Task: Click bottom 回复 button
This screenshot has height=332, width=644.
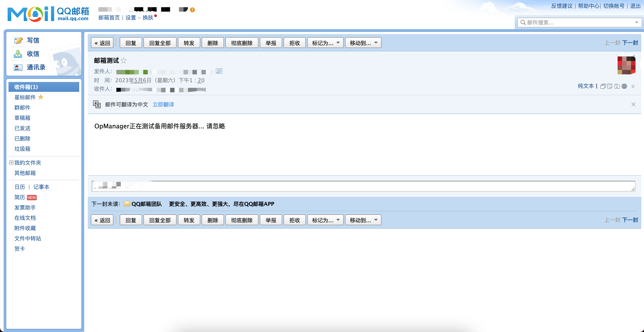Action: coord(131,220)
